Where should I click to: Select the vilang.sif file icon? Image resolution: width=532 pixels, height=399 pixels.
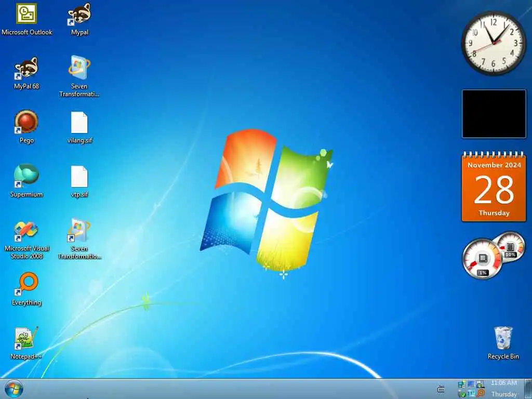[x=79, y=128]
